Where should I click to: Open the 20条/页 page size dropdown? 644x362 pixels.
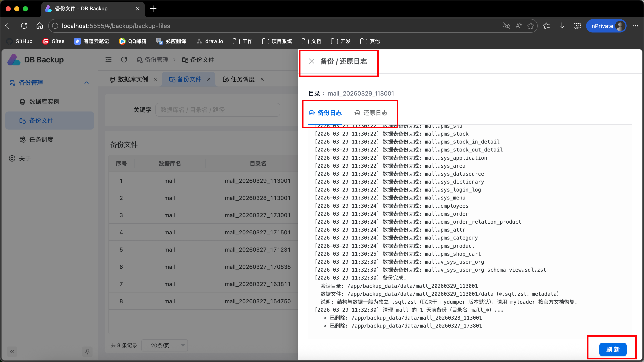[x=164, y=345]
